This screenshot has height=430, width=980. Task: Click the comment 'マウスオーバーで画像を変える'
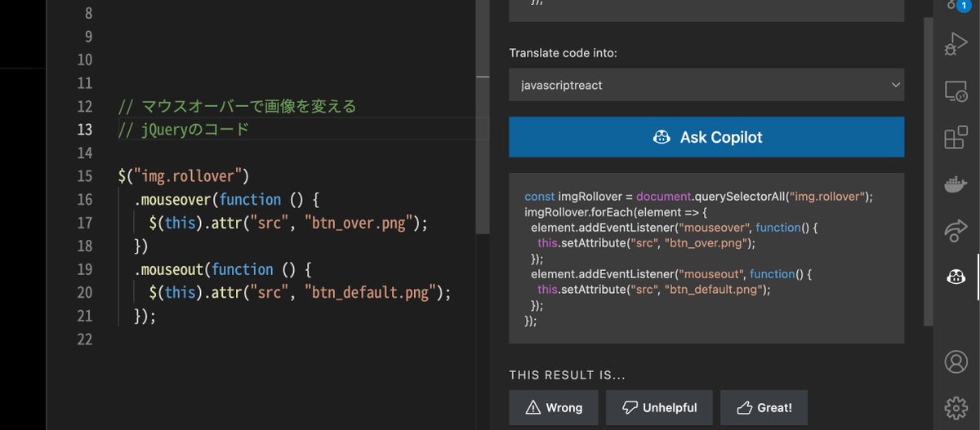[249, 107]
